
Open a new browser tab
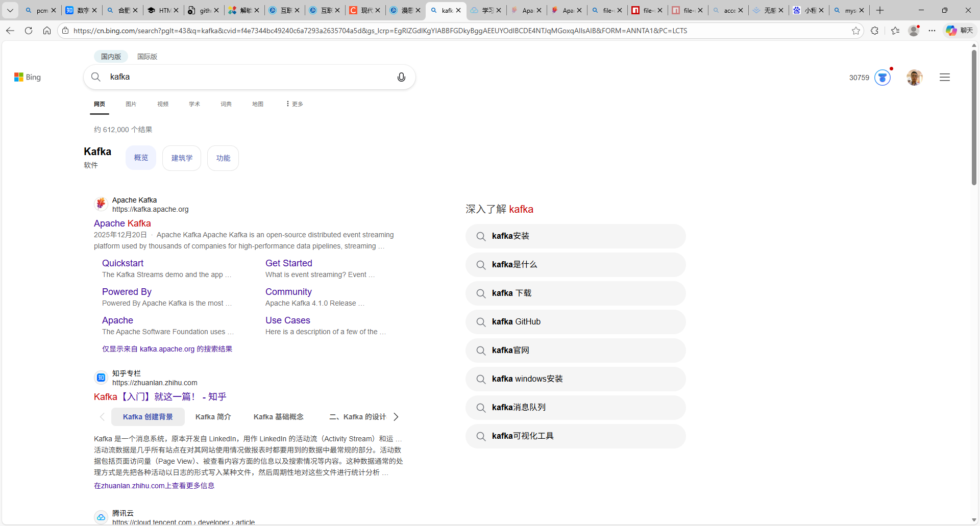[880, 10]
